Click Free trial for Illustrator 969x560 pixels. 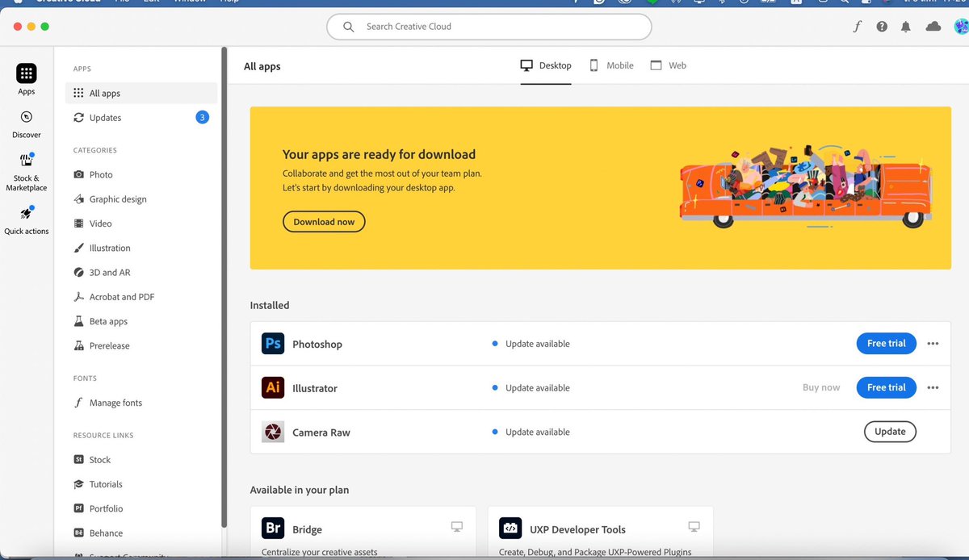(x=886, y=387)
